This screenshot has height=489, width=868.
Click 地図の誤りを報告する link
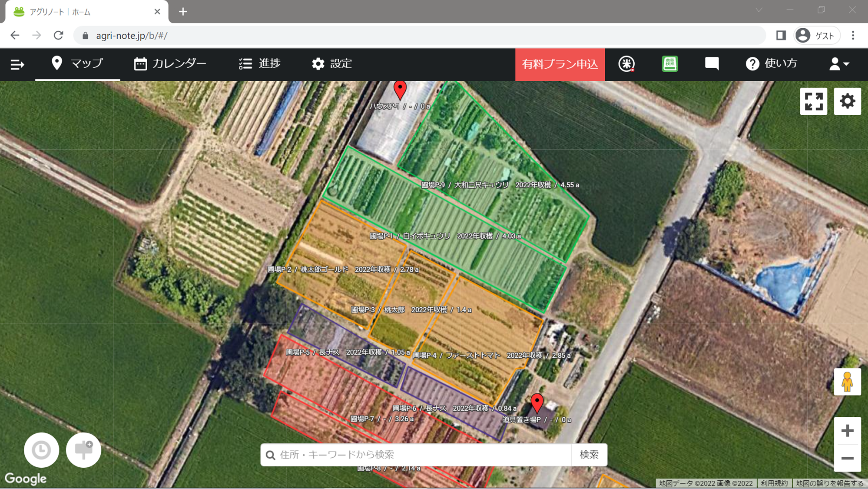click(829, 483)
